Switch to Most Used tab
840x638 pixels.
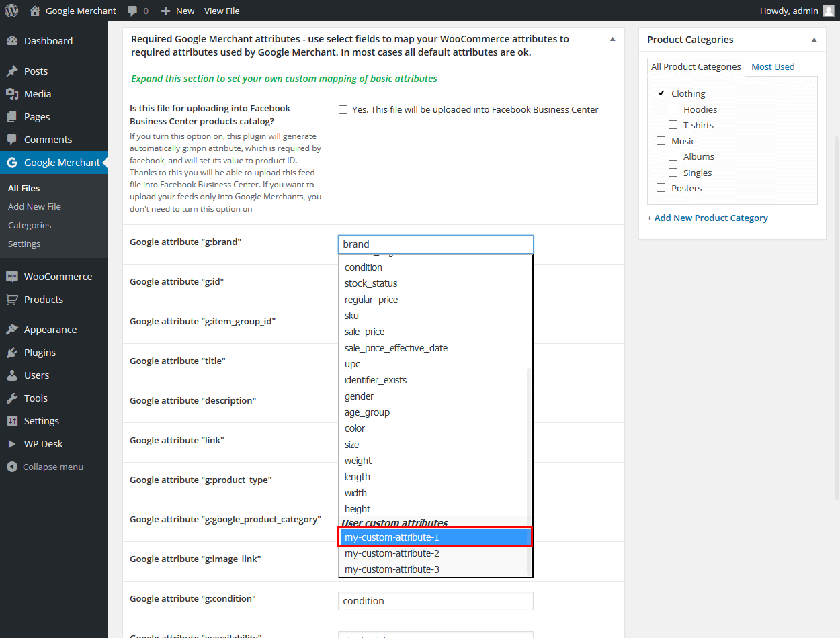(773, 66)
